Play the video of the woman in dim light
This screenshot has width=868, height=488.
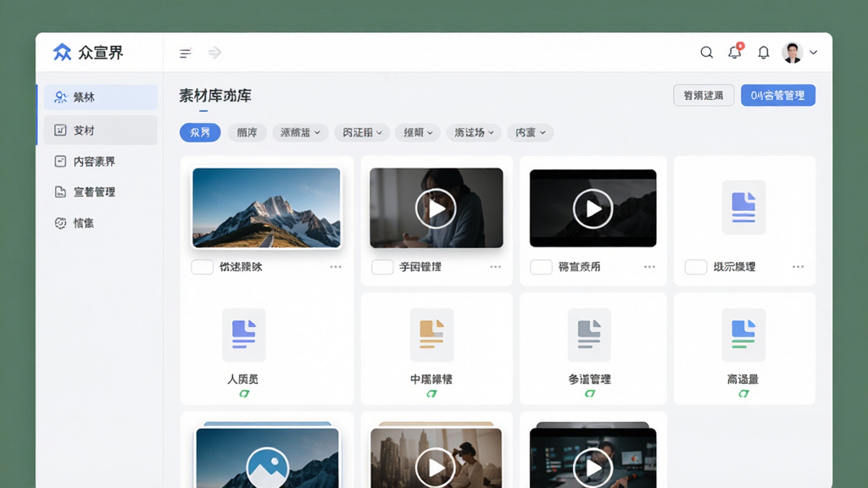coord(437,208)
